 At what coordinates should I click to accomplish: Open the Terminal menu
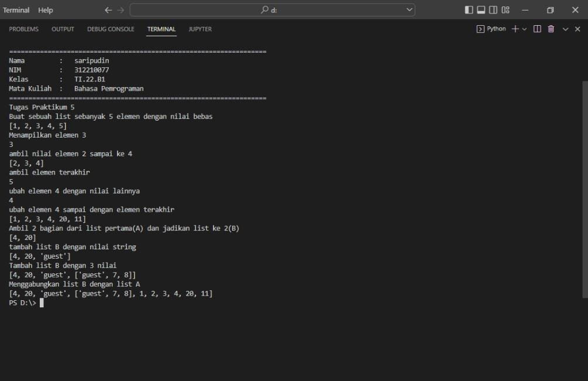click(16, 10)
